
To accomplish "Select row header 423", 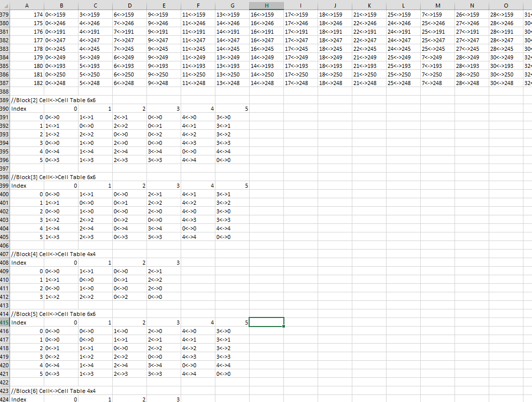I will tap(5, 391).
